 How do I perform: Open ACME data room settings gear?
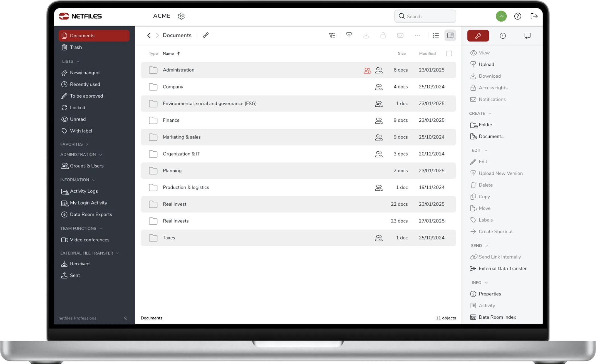coord(181,16)
